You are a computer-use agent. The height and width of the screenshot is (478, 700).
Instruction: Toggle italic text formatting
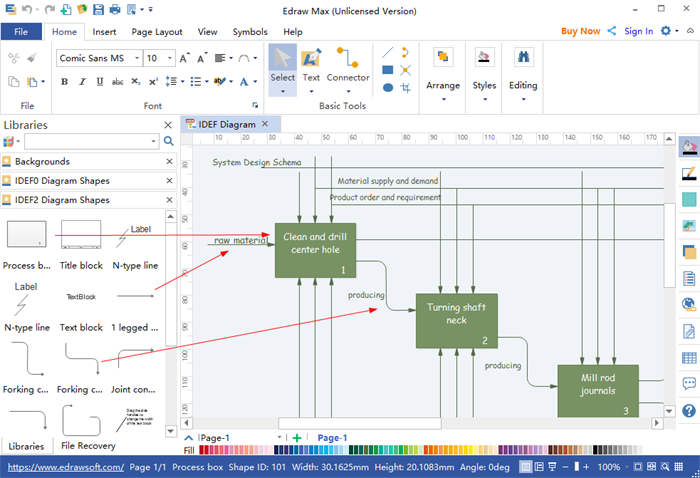click(x=80, y=82)
